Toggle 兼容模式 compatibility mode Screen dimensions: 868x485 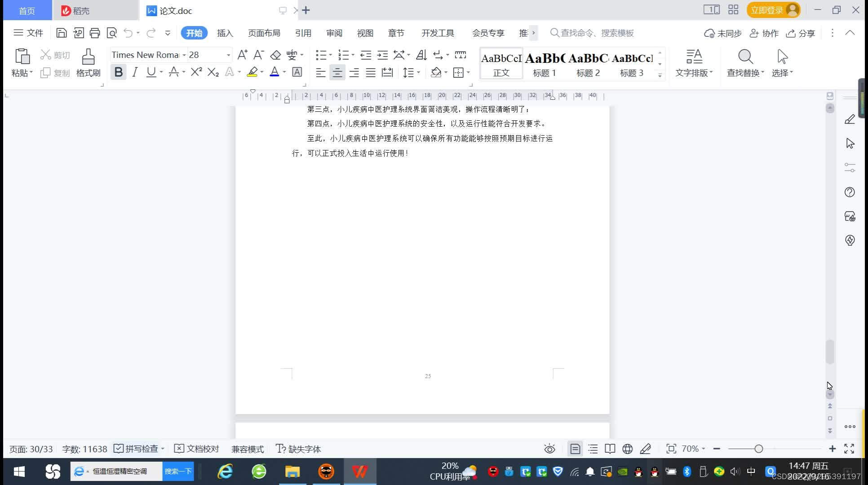coord(248,449)
